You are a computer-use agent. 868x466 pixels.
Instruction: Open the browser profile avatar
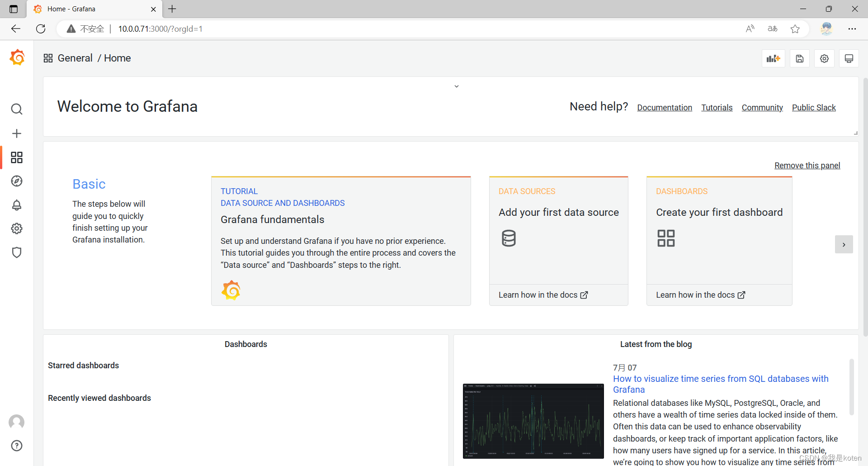(x=826, y=29)
